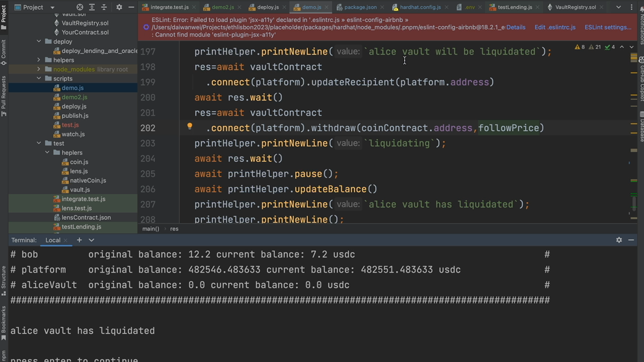
Task: Open terminal sessions dropdown arrow
Action: click(91, 240)
